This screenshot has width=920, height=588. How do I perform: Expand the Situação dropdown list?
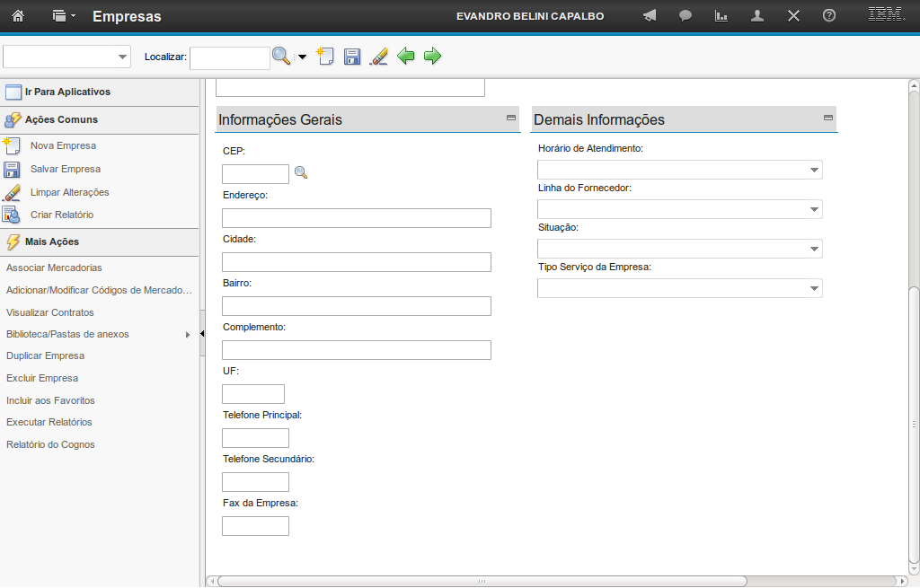pyautogui.click(x=813, y=249)
